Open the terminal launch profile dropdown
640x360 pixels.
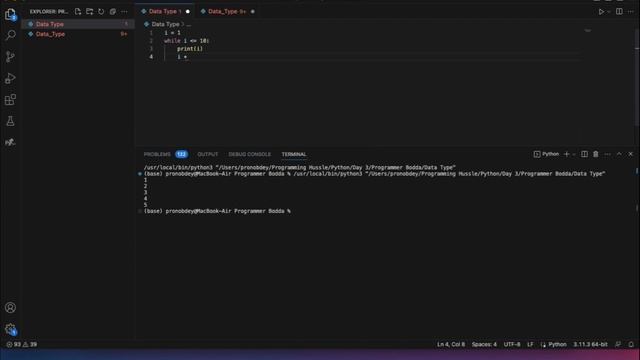tap(574, 154)
